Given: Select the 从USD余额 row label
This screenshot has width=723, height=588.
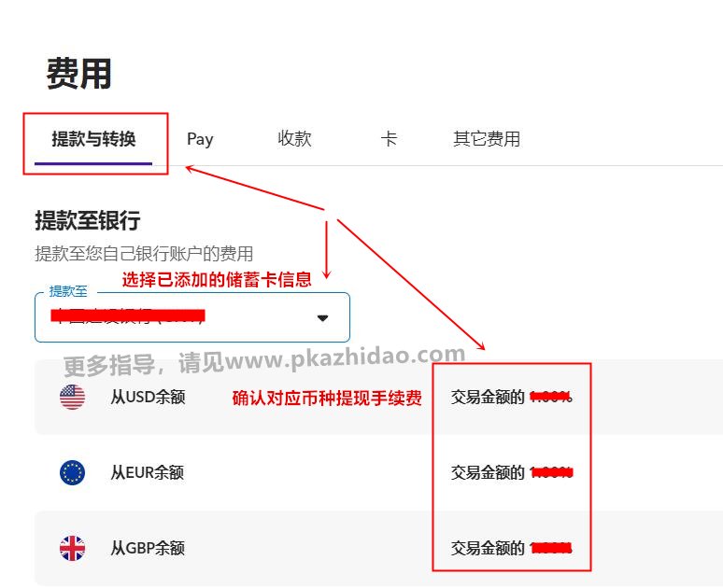Looking at the screenshot, I should pos(148,397).
